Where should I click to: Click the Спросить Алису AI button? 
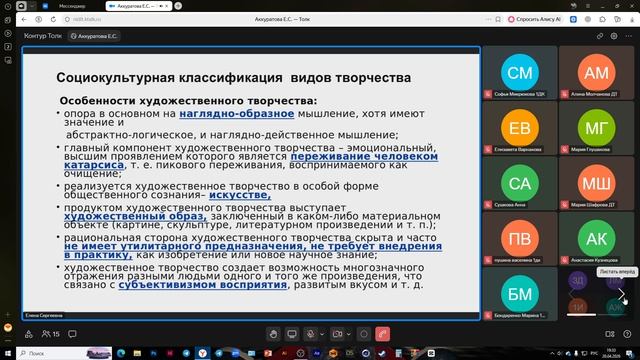click(534, 19)
